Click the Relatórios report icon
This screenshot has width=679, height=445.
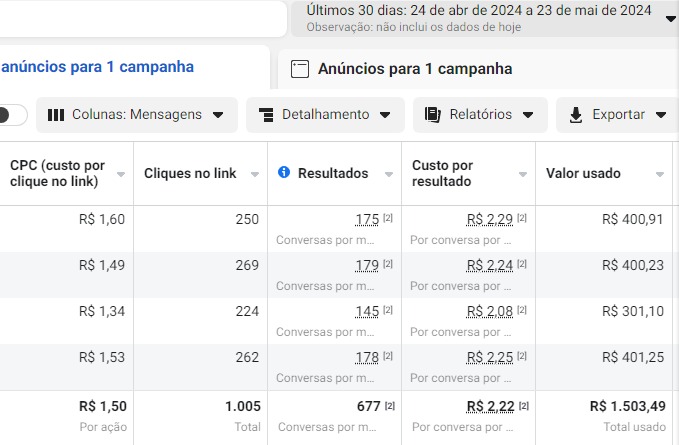433,115
